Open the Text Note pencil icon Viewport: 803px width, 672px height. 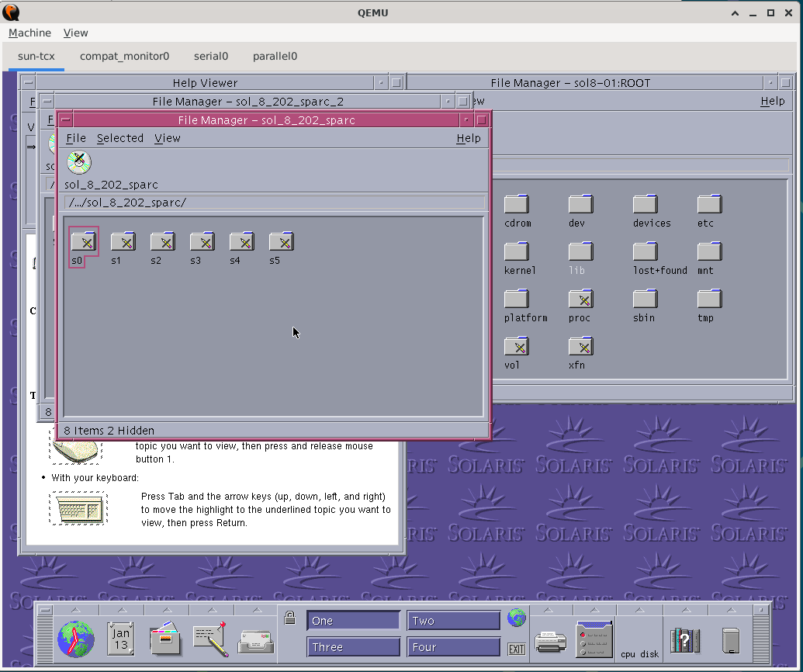click(210, 639)
